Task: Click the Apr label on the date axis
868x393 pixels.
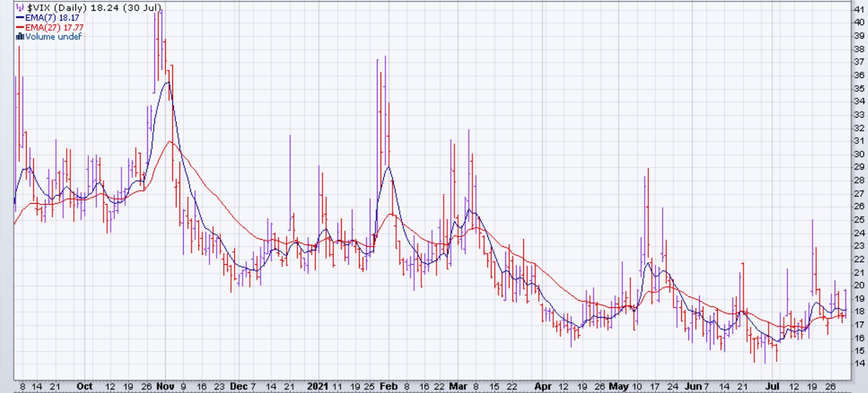Action: pyautogui.click(x=543, y=386)
